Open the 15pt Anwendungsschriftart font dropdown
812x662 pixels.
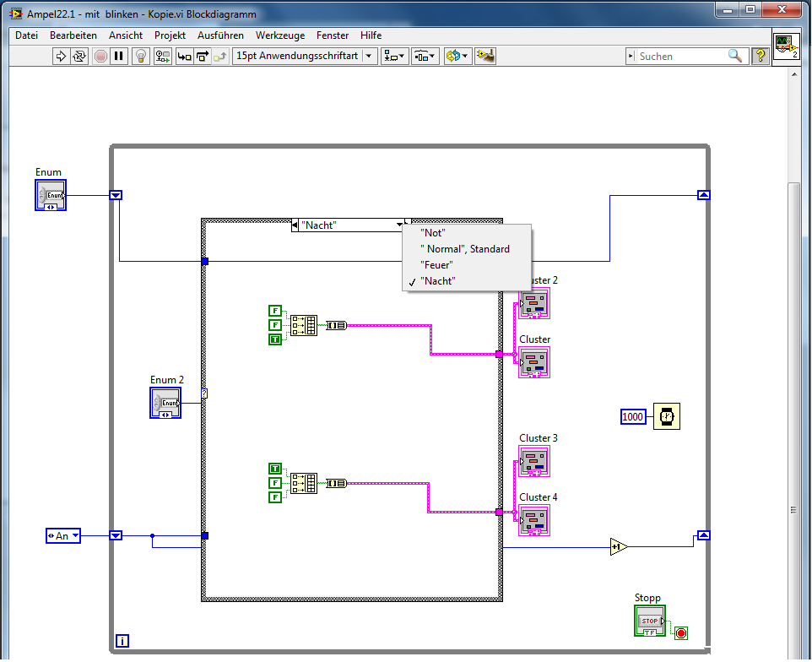[x=305, y=56]
